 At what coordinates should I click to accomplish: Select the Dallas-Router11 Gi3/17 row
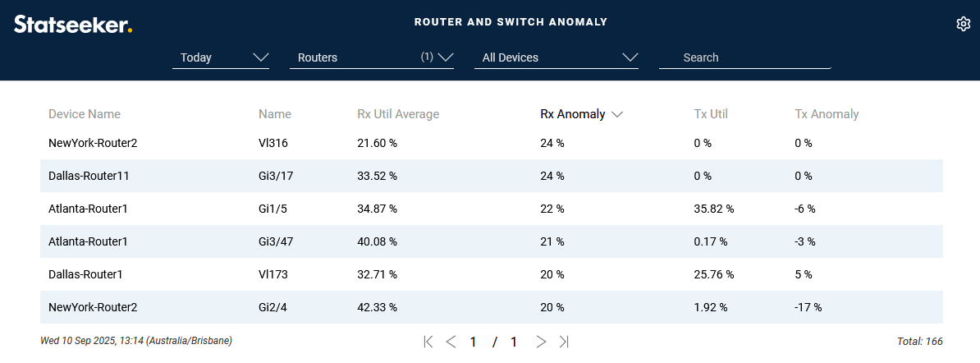pyautogui.click(x=491, y=176)
